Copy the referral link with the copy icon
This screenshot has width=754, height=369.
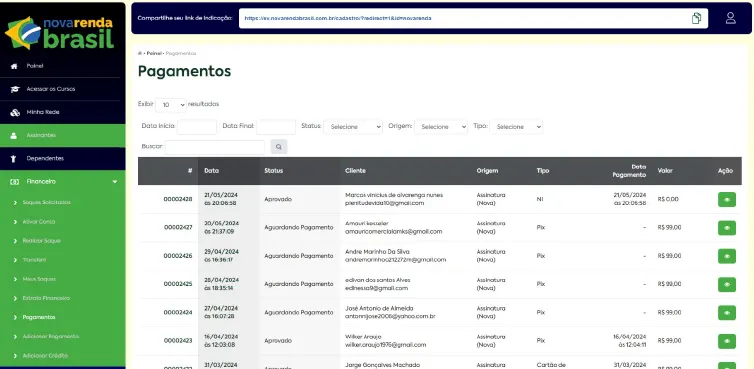pyautogui.click(x=696, y=18)
